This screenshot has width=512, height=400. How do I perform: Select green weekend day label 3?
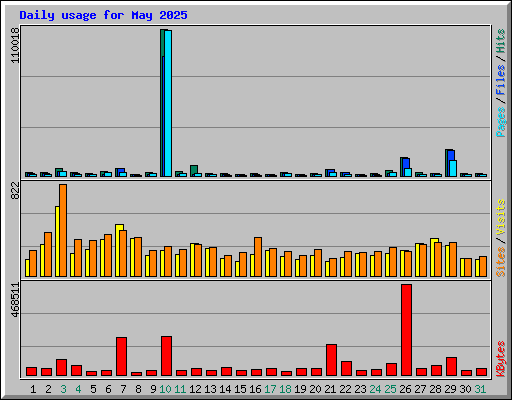point(63,389)
